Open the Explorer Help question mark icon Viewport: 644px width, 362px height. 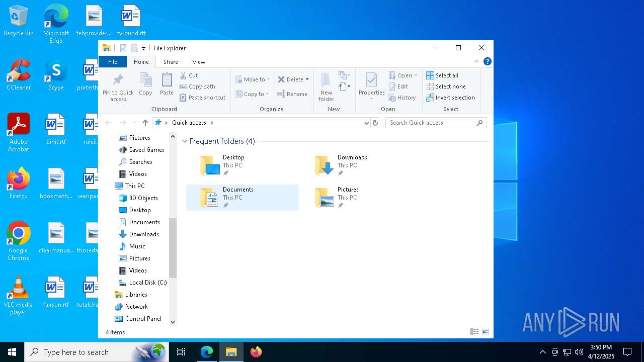pos(487,61)
